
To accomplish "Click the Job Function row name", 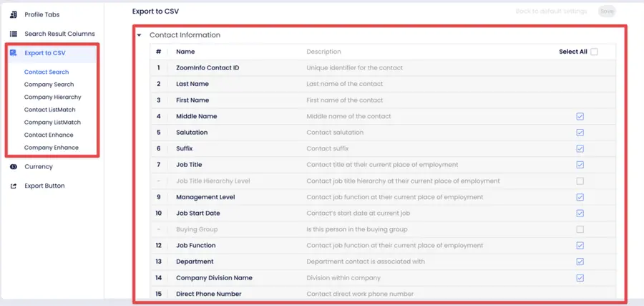I will [195, 246].
